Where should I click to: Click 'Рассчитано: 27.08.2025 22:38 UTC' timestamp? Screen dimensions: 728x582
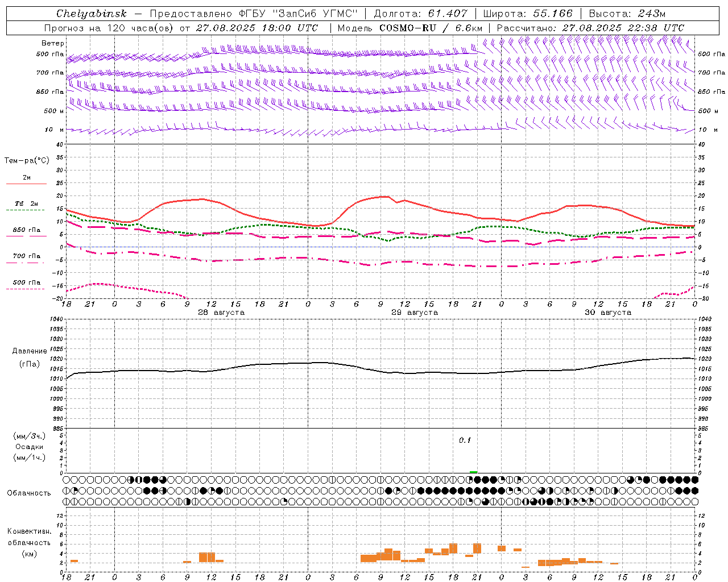coord(590,28)
